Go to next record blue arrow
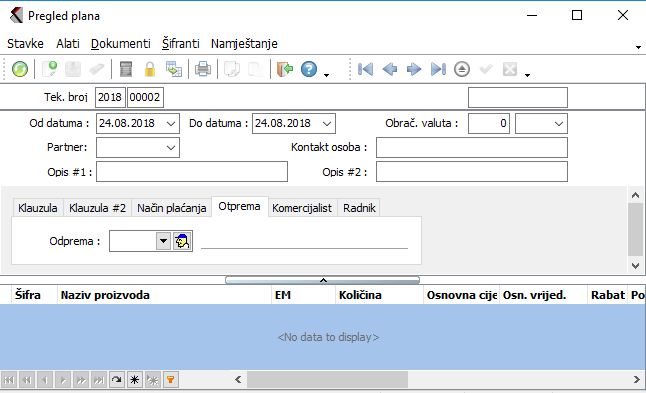This screenshot has height=393, width=646. (414, 69)
